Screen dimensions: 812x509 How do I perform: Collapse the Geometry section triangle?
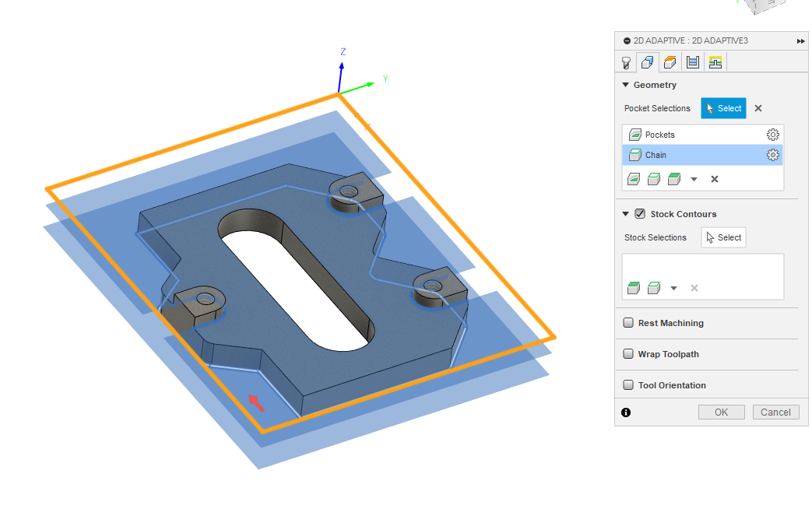625,84
